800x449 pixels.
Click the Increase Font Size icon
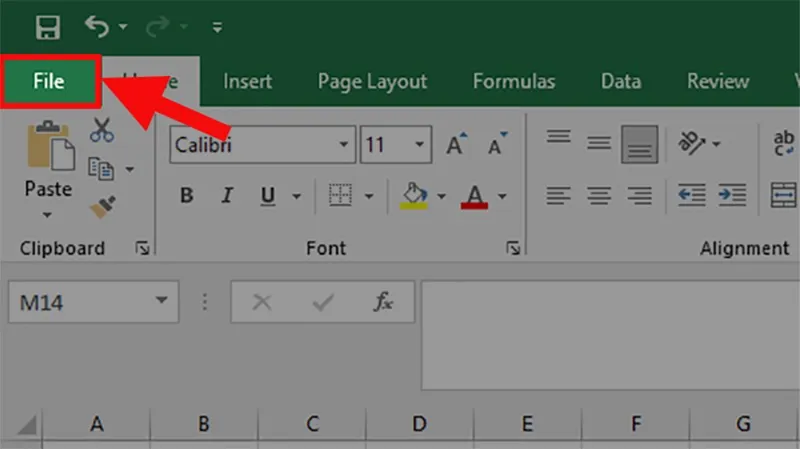[457, 145]
